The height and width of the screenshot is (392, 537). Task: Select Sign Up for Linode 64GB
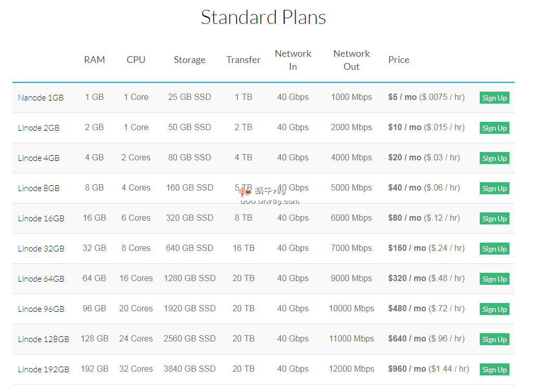(x=494, y=279)
